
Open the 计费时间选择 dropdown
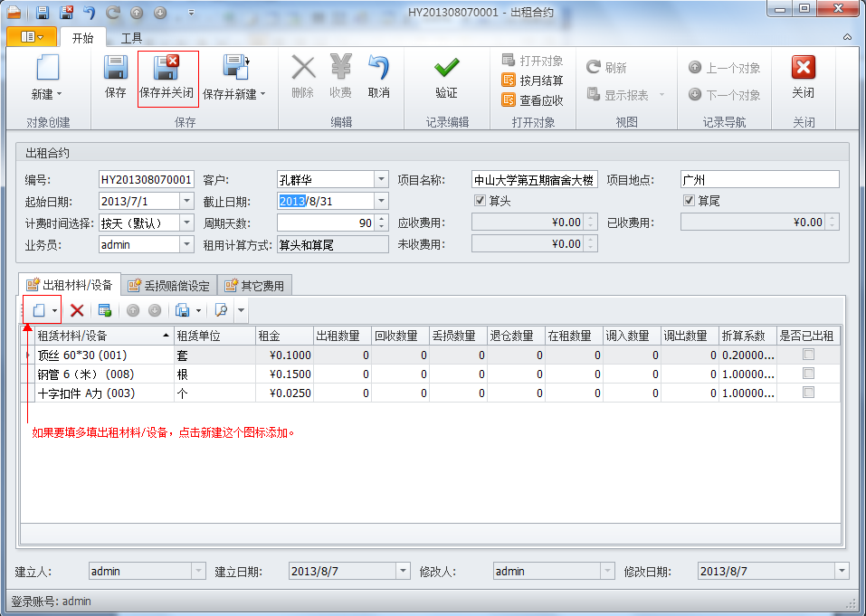(186, 223)
